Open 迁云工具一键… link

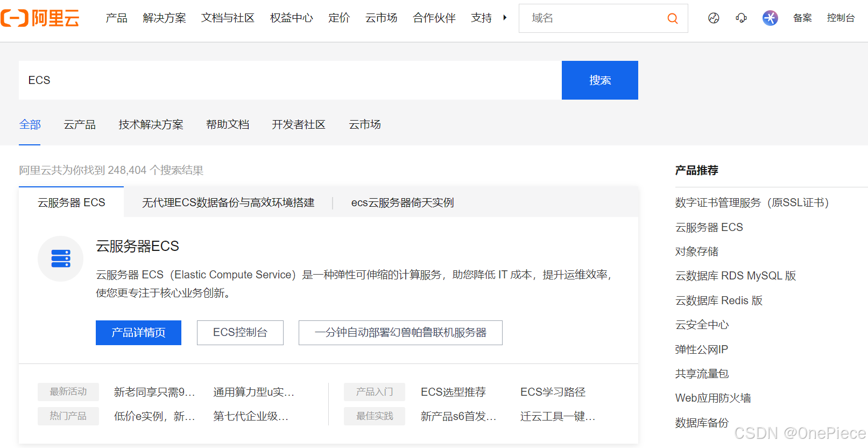pyautogui.click(x=558, y=416)
